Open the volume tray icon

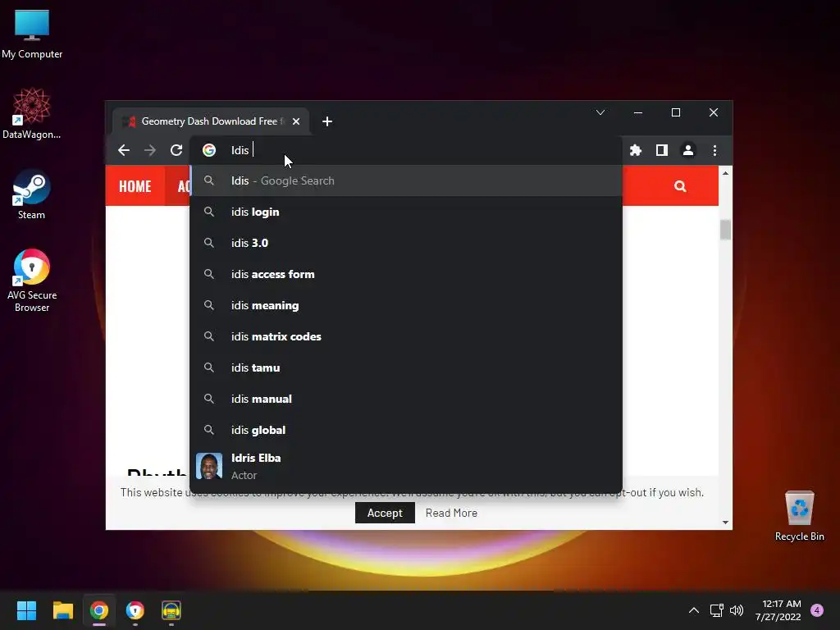point(737,610)
